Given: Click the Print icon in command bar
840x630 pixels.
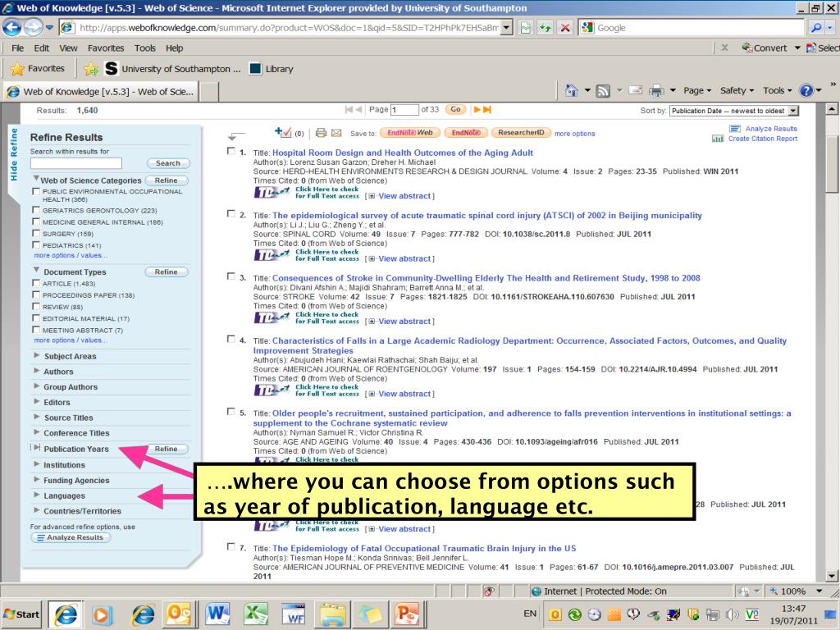Looking at the screenshot, I should click(656, 90).
